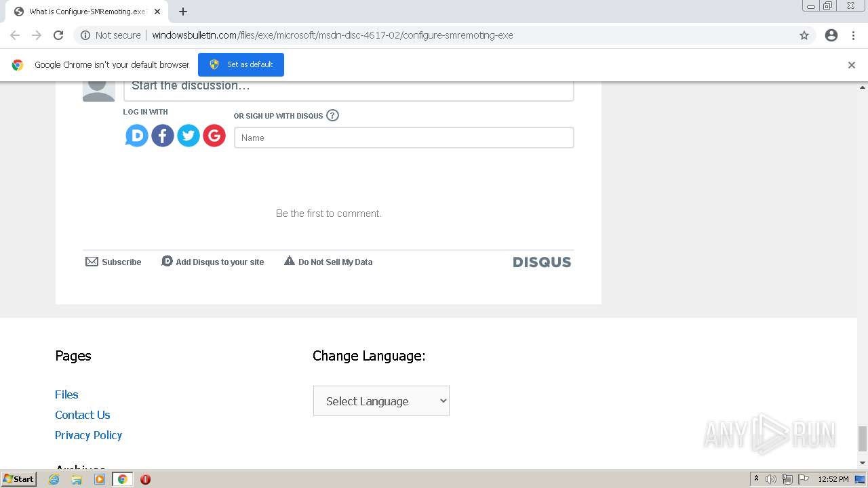Open the Privacy Policy link
This screenshot has width=868, height=488.
pos(89,435)
